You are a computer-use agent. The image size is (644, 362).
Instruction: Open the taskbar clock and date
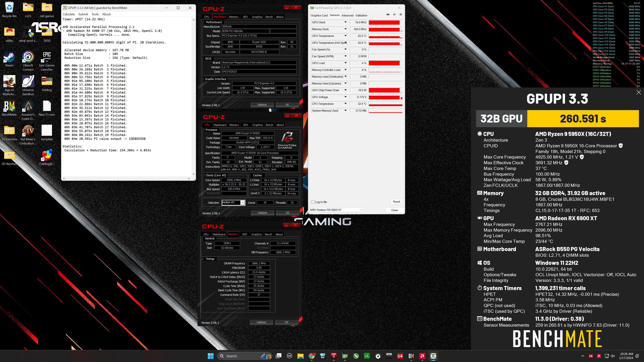pos(626,356)
